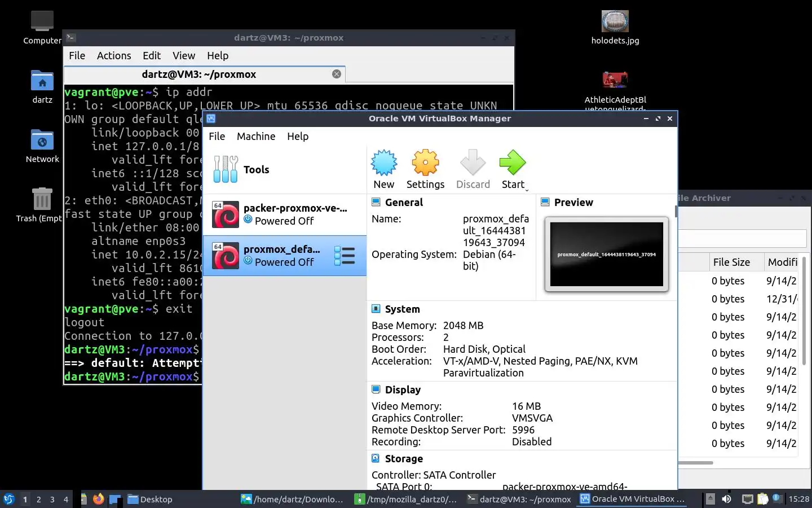The width and height of the screenshot is (812, 508).
Task: Open the VirtualBox Help menu
Action: [x=298, y=136]
